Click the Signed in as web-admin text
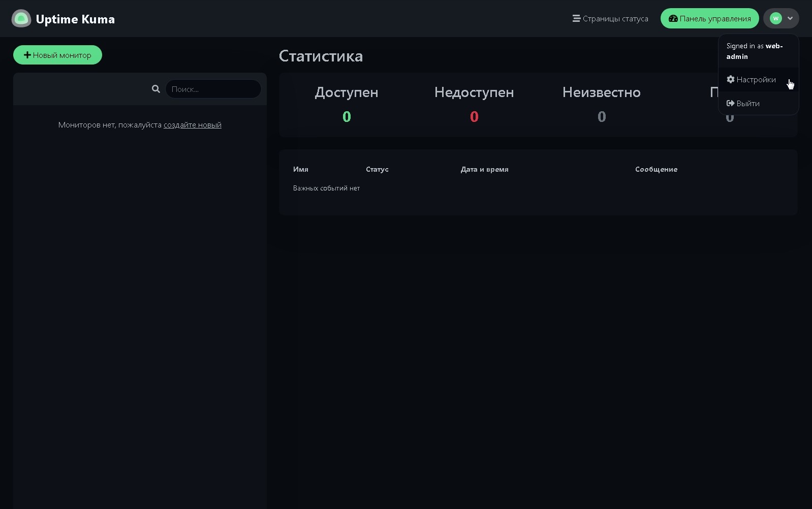Viewport: 812px width, 509px height. 755,51
